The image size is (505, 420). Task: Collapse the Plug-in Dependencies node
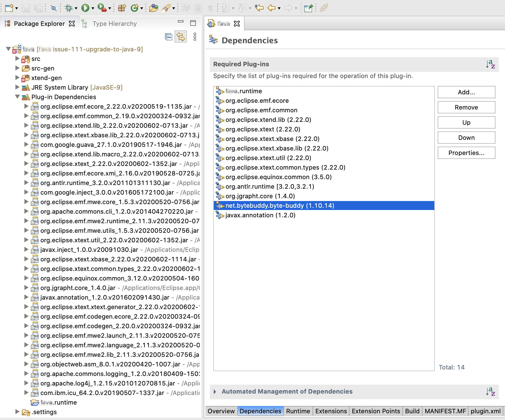click(17, 97)
